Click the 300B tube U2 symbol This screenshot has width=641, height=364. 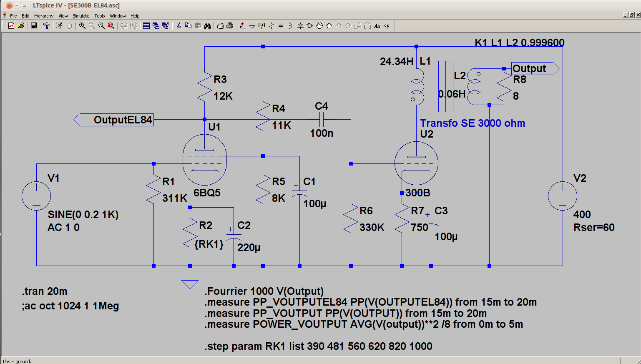point(416,163)
